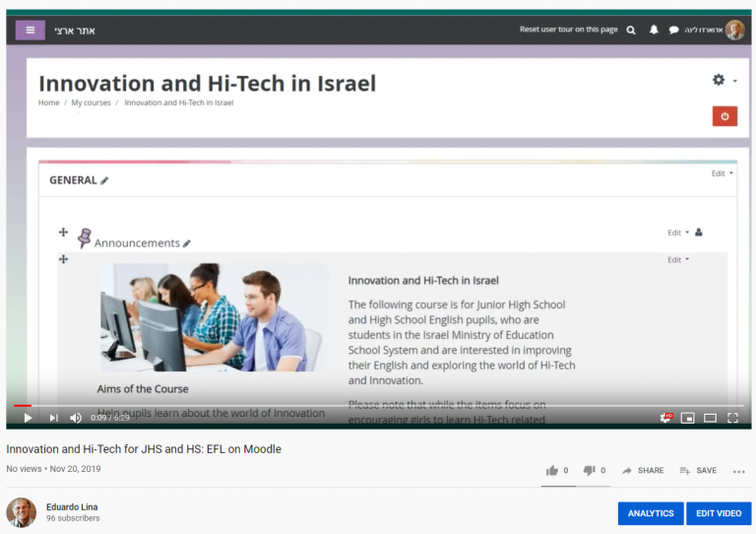Open the three-dot more actions menu
The image size is (756, 534).
click(x=738, y=471)
